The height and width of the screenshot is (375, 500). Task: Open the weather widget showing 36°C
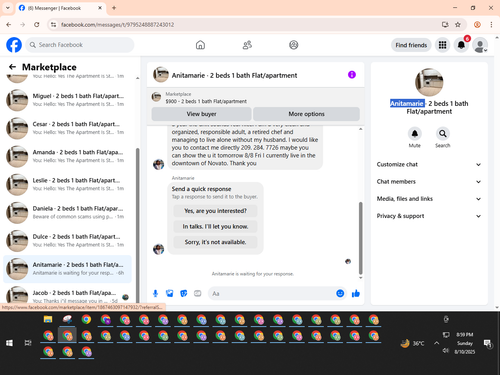[x=413, y=343]
